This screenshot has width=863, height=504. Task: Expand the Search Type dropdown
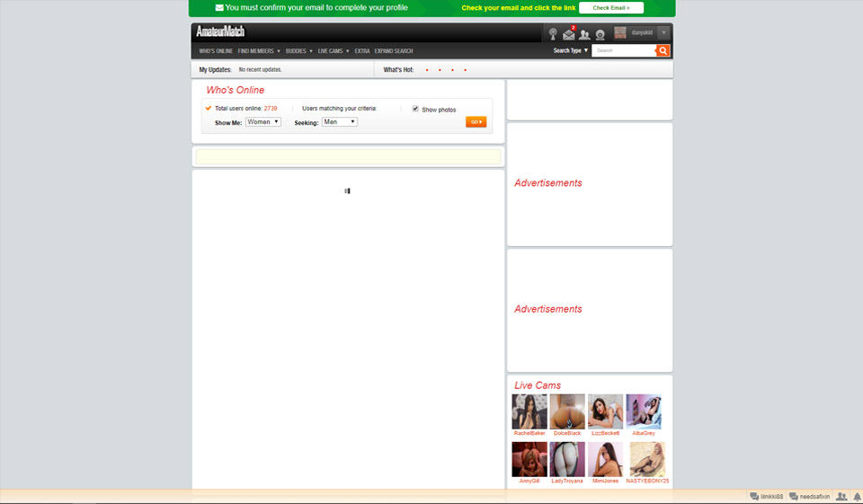click(571, 51)
